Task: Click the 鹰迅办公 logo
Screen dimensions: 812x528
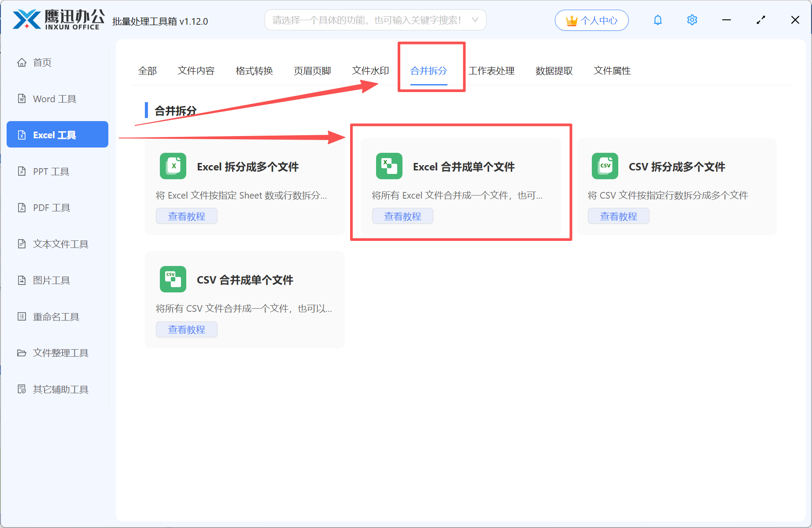Action: (x=56, y=19)
